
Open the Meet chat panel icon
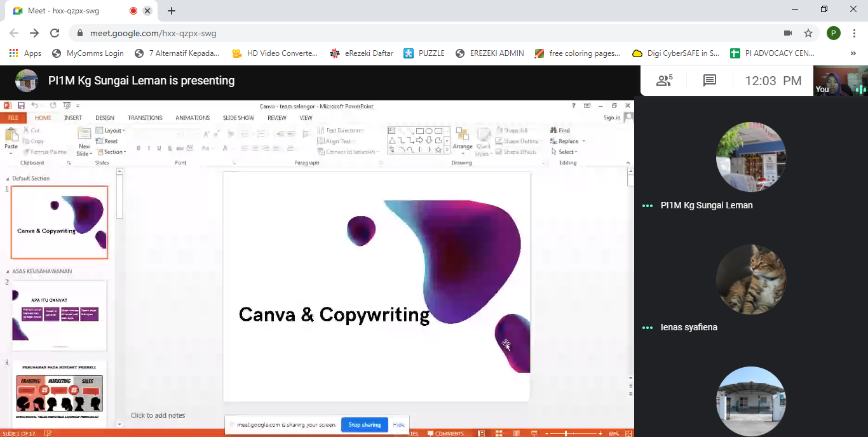[710, 81]
